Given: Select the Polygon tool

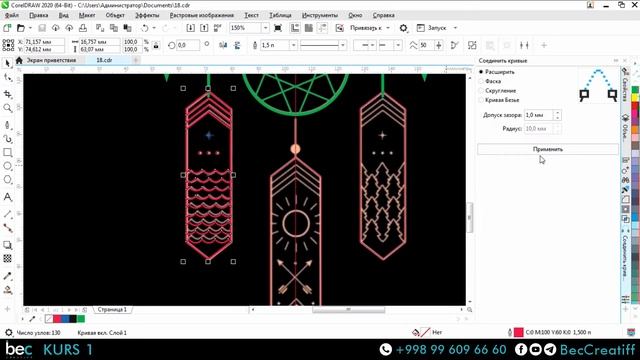Looking at the screenshot, I should point(7,180).
